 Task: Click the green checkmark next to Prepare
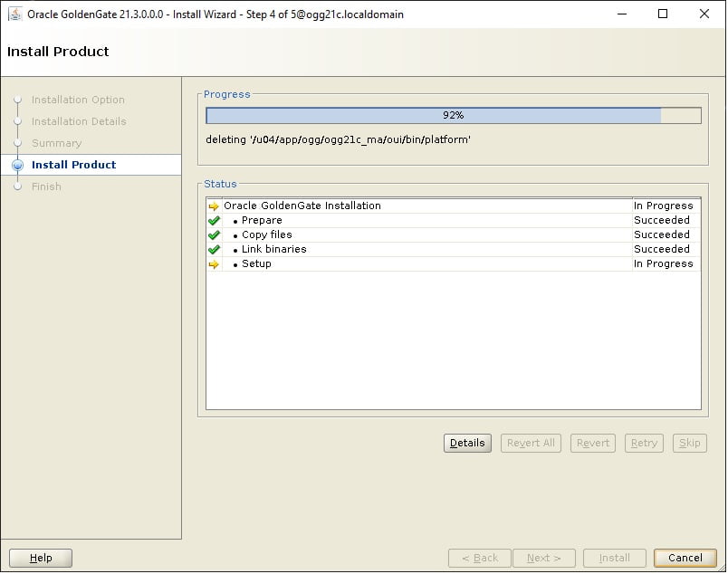(214, 221)
